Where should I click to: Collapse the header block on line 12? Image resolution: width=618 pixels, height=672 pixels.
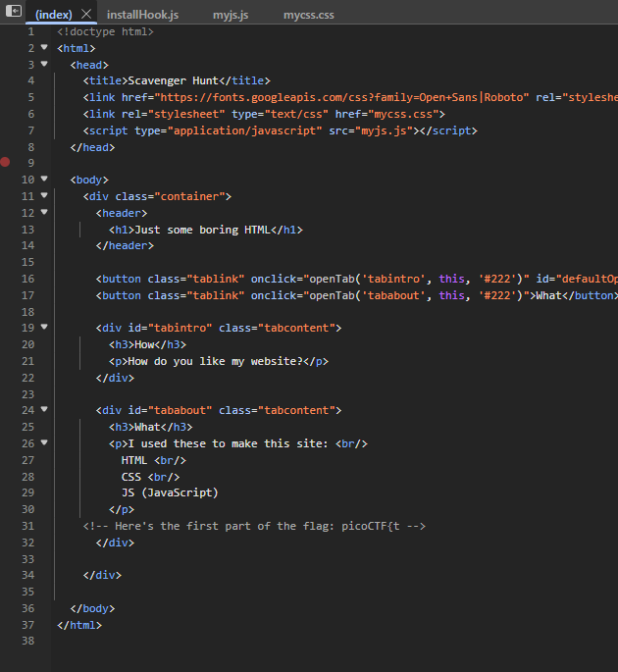click(44, 212)
